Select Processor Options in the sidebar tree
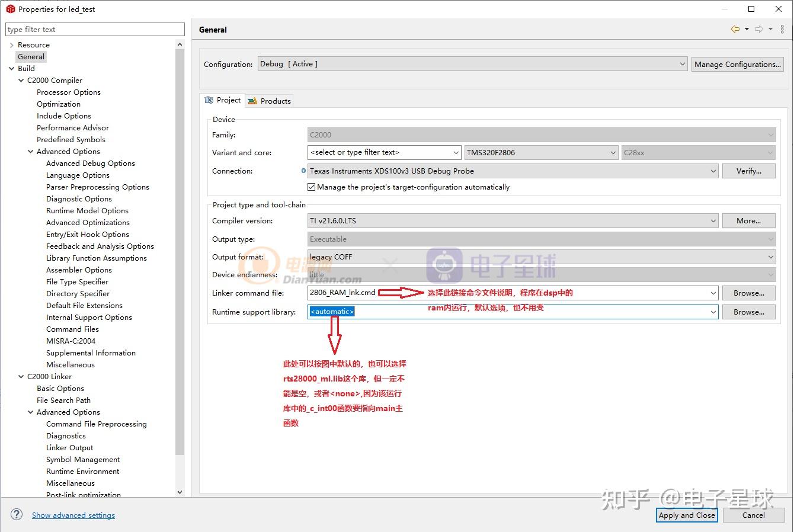This screenshot has height=532, width=794. tap(68, 92)
